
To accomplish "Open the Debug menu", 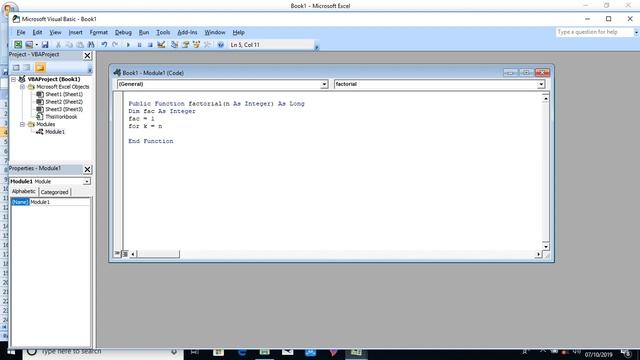I will click(x=123, y=32).
